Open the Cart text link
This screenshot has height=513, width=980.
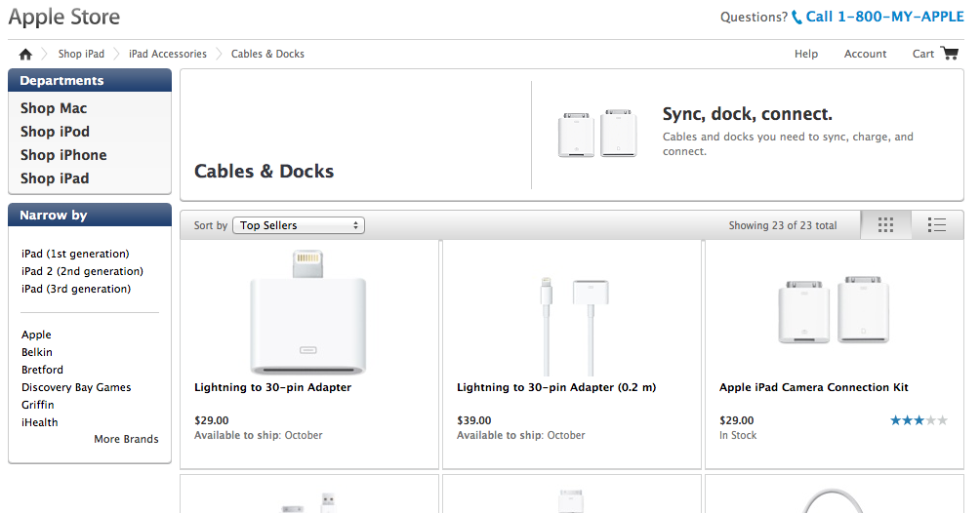(x=923, y=54)
